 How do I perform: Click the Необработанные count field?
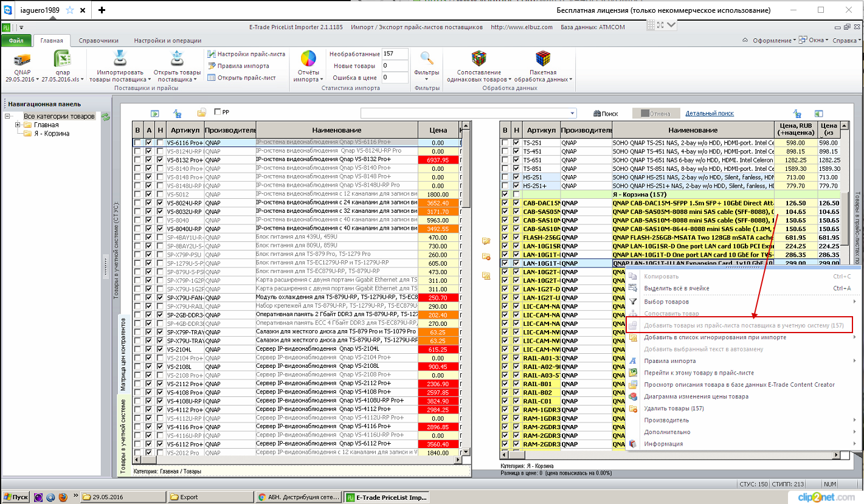395,54
